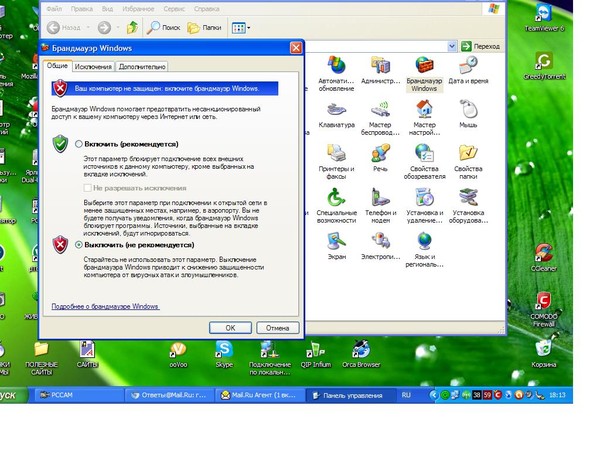This screenshot has width=600, height=450.
Task: Open Язык и региональные стандарты icon
Action: (x=424, y=249)
